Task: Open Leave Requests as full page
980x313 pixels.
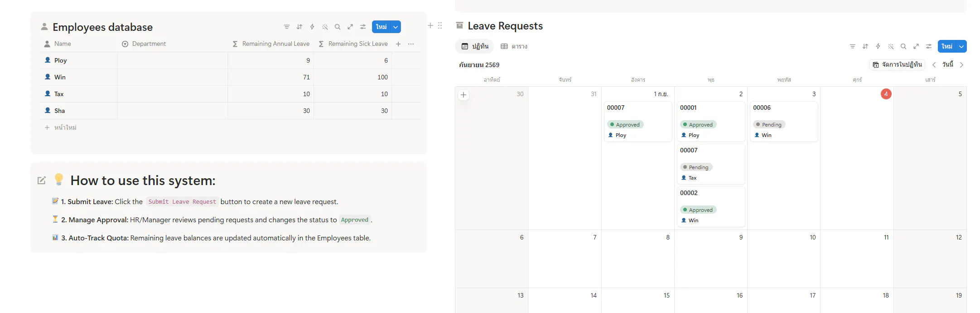Action: tap(916, 46)
